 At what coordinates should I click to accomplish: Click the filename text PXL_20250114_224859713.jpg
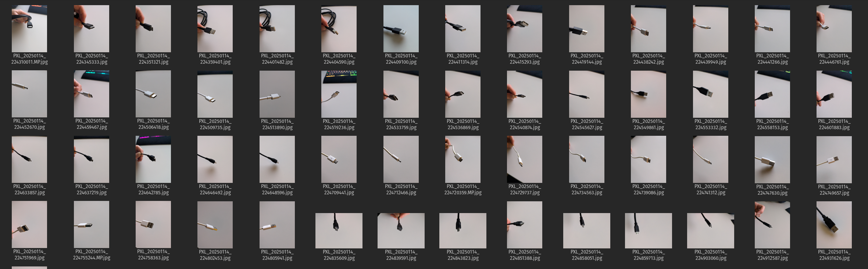pyautogui.click(x=649, y=255)
